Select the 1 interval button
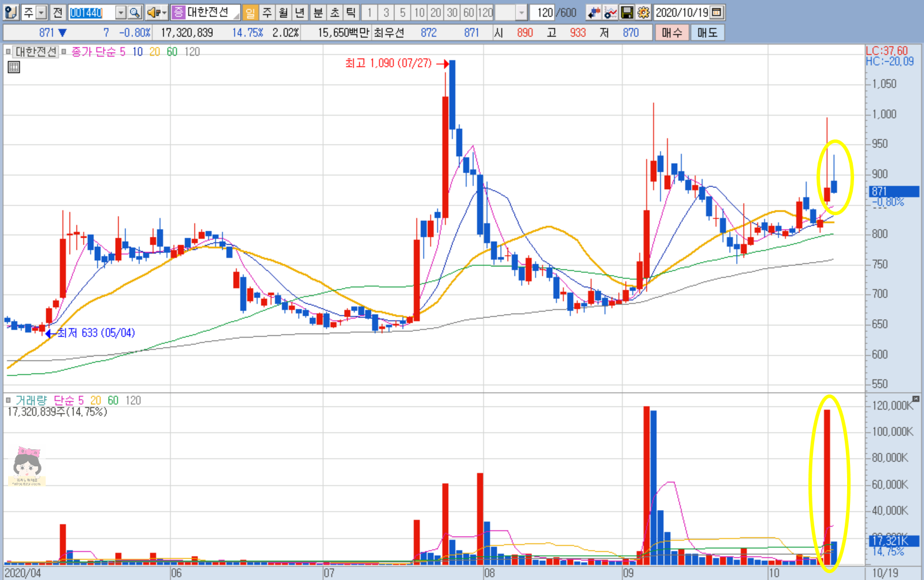Viewport: 924px width, 580px height. (369, 12)
